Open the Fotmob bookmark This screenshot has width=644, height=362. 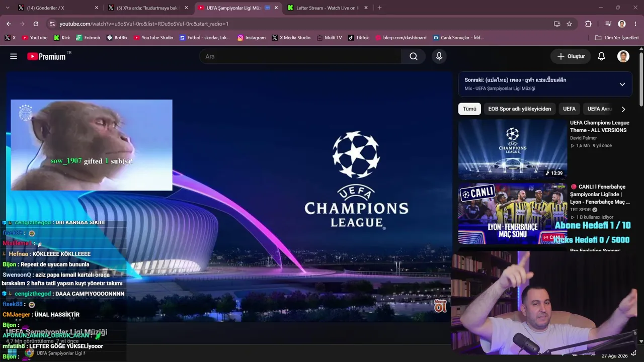coord(88,38)
